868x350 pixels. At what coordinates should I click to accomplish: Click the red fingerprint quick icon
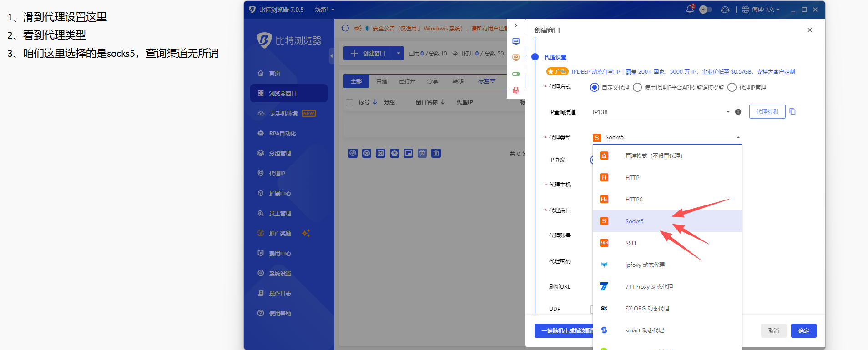point(516,90)
